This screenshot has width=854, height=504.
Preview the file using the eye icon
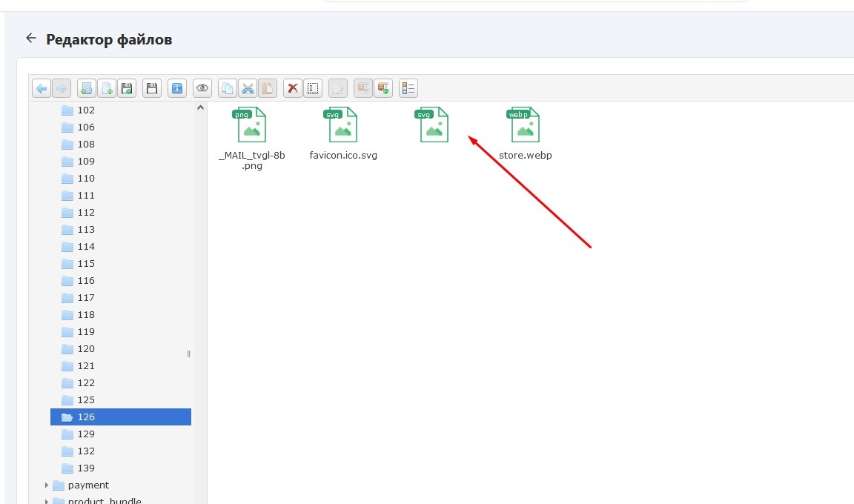(x=202, y=88)
